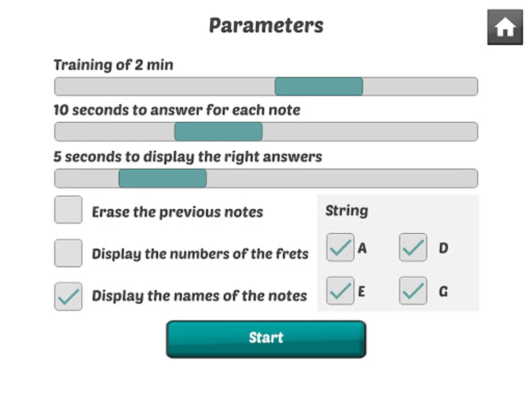Click the String section heading
Image resolution: width=532 pixels, height=399 pixels.
347,211
